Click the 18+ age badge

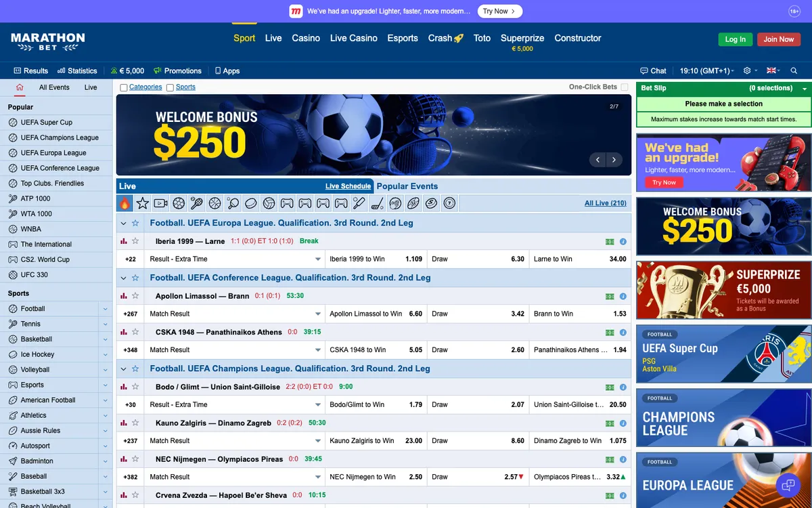pyautogui.click(x=794, y=12)
